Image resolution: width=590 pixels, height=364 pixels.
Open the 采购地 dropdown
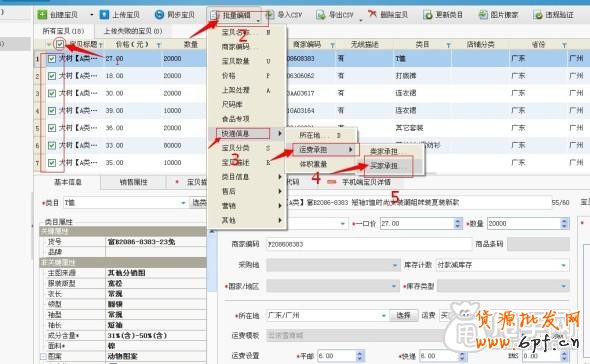394,265
